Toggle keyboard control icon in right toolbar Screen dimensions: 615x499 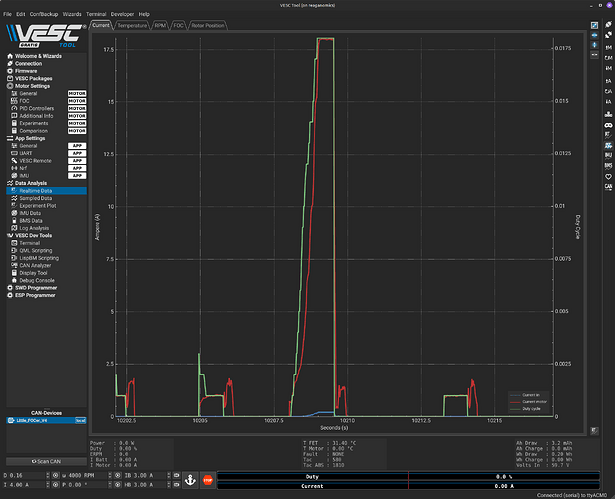(608, 114)
